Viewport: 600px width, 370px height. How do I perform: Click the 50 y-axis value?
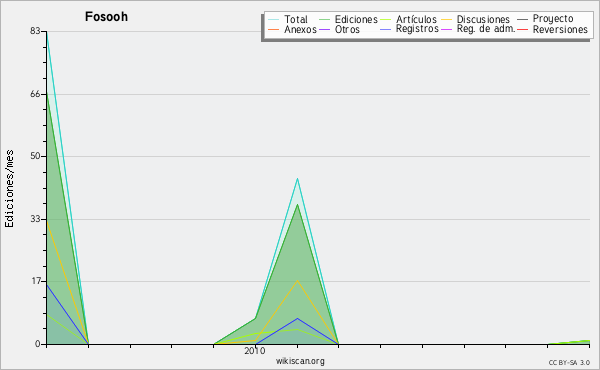coord(35,156)
